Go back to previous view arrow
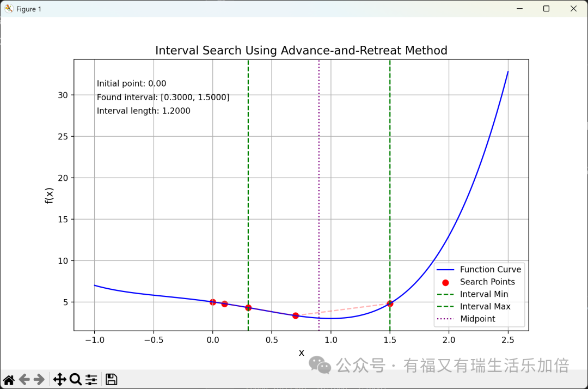 pyautogui.click(x=24, y=380)
